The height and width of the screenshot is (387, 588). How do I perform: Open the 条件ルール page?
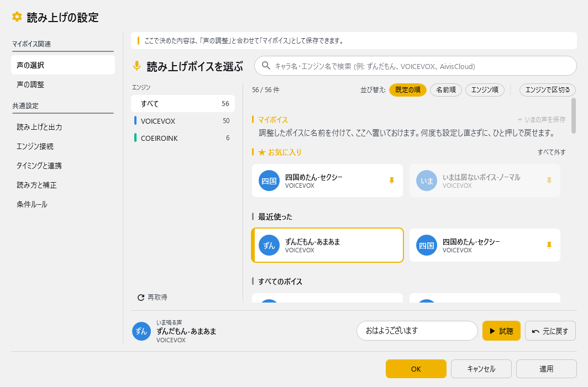pyautogui.click(x=63, y=205)
